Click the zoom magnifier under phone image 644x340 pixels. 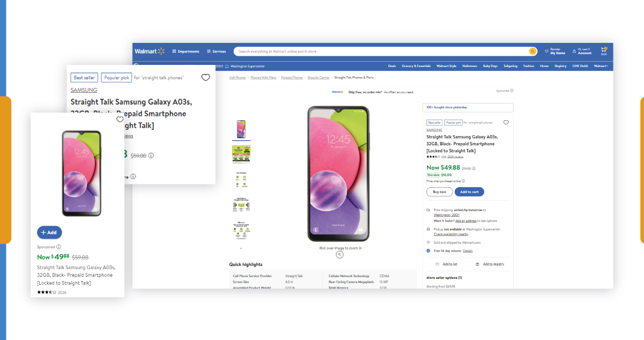pyautogui.click(x=340, y=255)
